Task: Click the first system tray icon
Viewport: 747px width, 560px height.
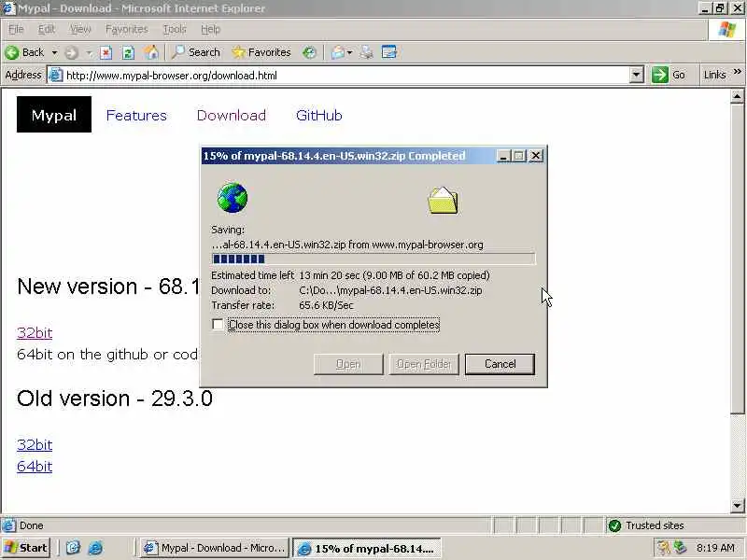Action: point(663,548)
